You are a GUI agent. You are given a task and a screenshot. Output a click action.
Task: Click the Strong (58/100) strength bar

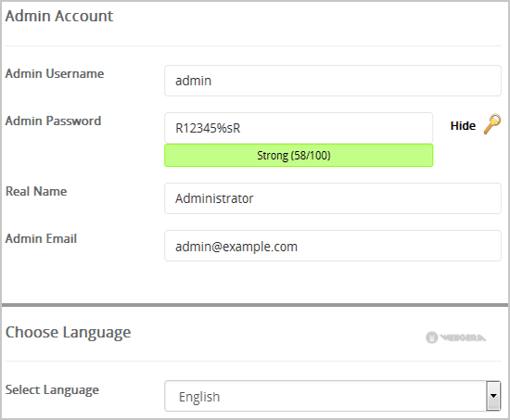[x=299, y=156]
